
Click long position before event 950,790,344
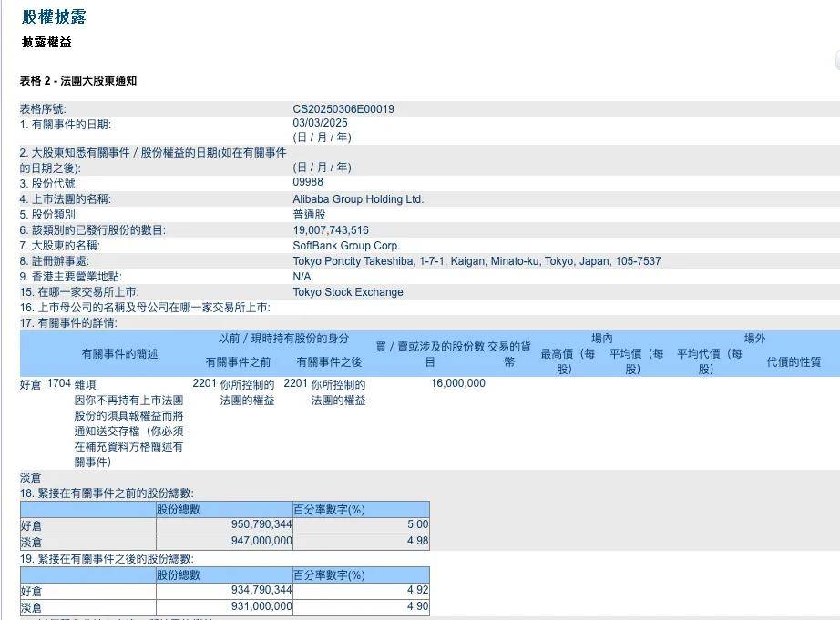[261, 524]
